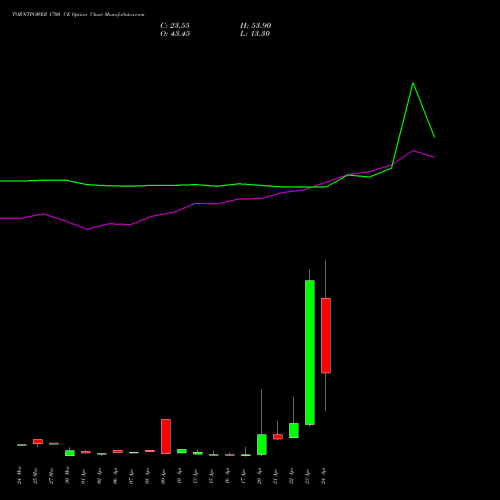The width and height of the screenshot is (500, 500).
Task: Click the chart title text at top-left
Action: tap(78, 15)
